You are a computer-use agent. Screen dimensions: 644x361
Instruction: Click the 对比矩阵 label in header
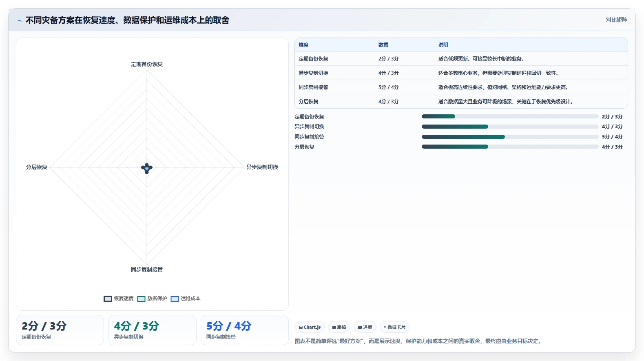[616, 20]
